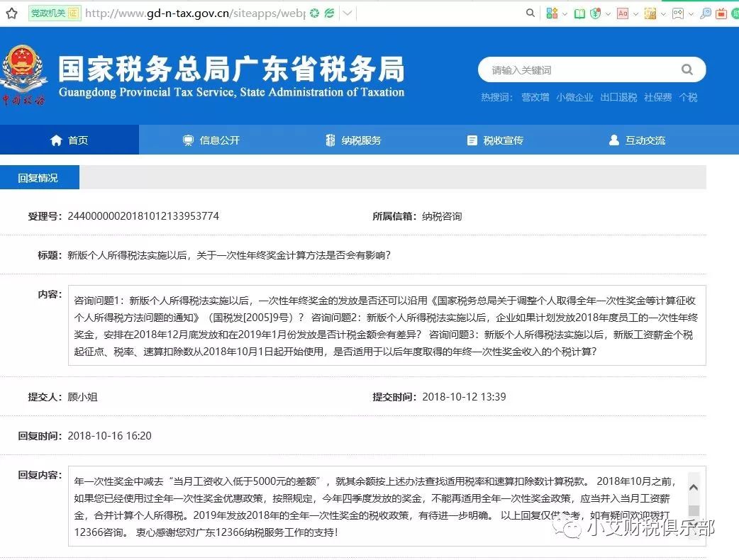Expand the arrow beside the banking shield
Image resolution: width=739 pixels, height=560 pixels.
(x=608, y=13)
